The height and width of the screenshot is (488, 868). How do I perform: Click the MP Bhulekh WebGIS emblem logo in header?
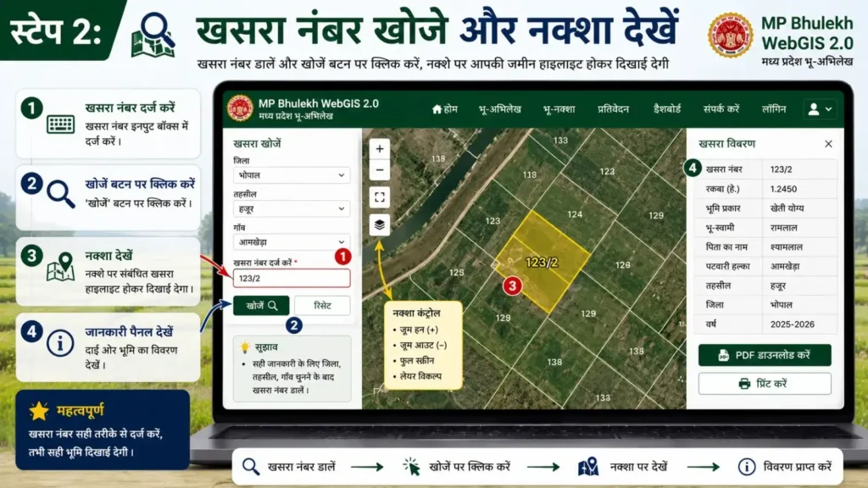[240, 108]
